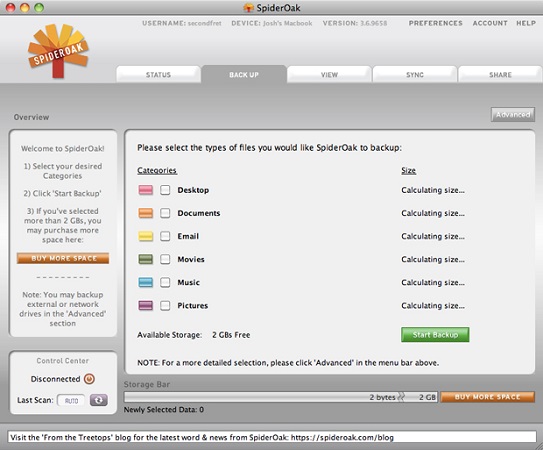Image resolution: width=543 pixels, height=450 pixels.
Task: Click the pink Desktop category icon
Action: tap(145, 190)
